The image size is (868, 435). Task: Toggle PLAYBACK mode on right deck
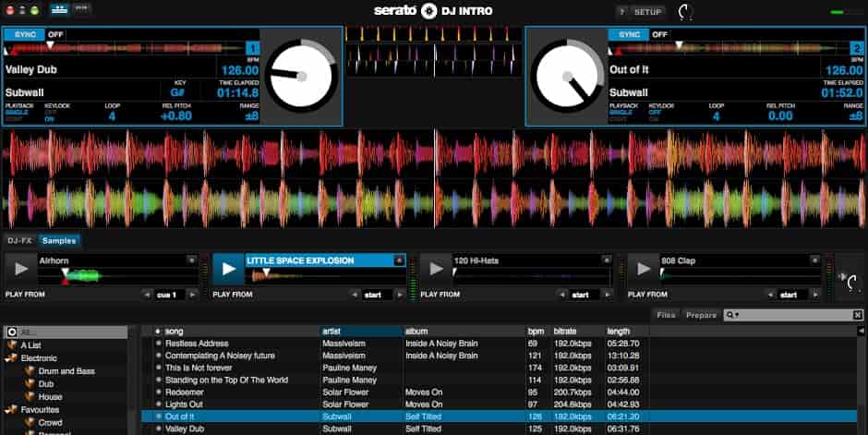click(x=623, y=113)
